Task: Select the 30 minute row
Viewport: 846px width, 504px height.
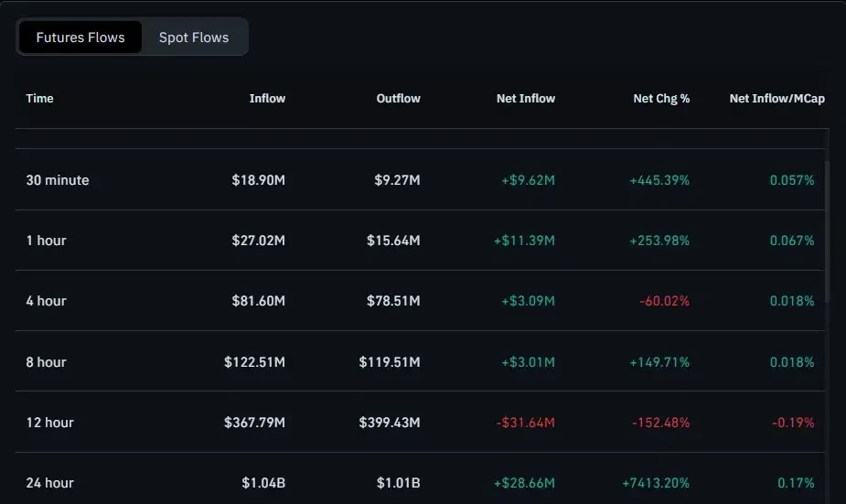Action: tap(420, 179)
